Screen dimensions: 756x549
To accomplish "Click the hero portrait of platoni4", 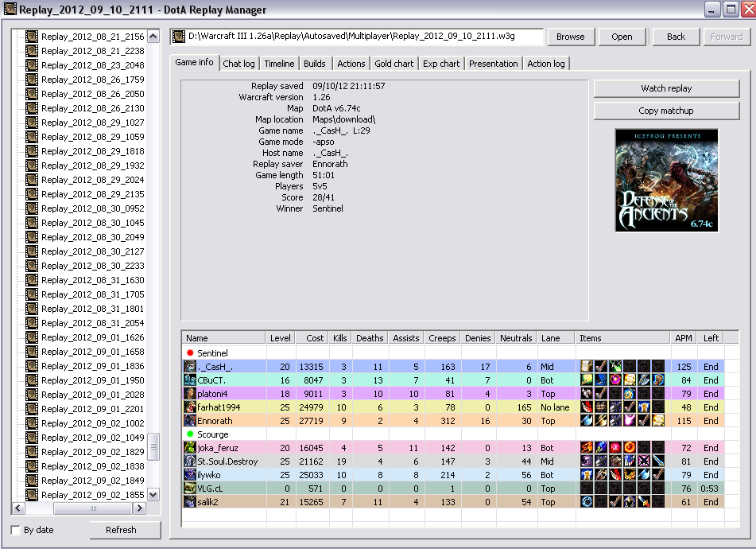I will pyautogui.click(x=190, y=394).
